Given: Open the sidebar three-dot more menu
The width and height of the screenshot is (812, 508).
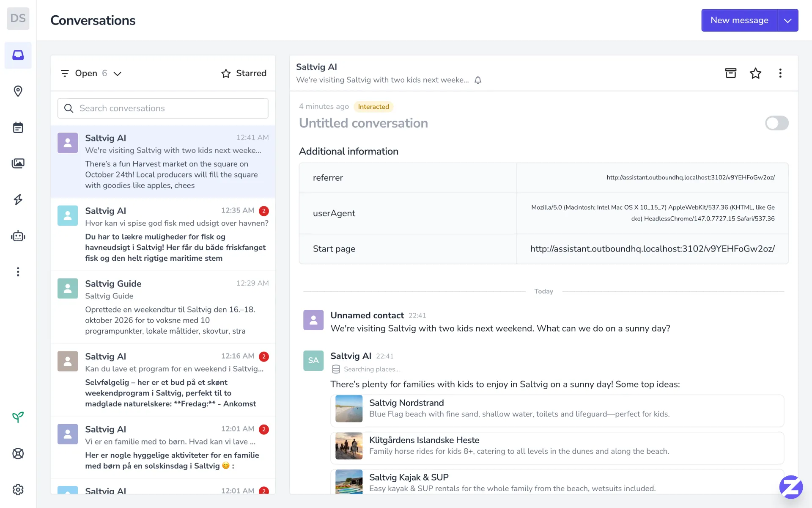Looking at the screenshot, I should pyautogui.click(x=18, y=272).
